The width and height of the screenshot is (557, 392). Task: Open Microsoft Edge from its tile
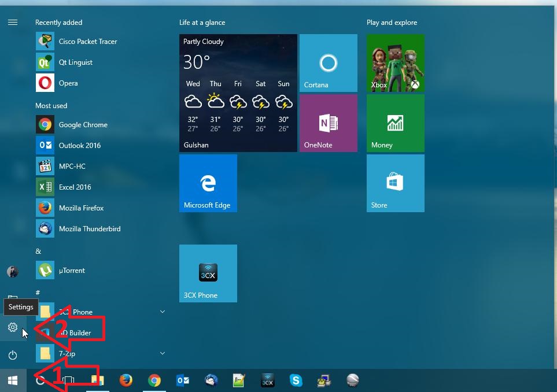pos(208,183)
